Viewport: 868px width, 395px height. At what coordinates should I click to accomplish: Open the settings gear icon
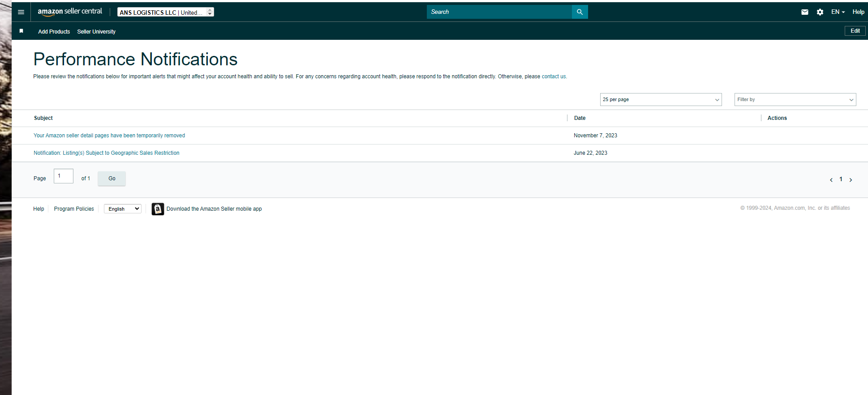click(820, 12)
